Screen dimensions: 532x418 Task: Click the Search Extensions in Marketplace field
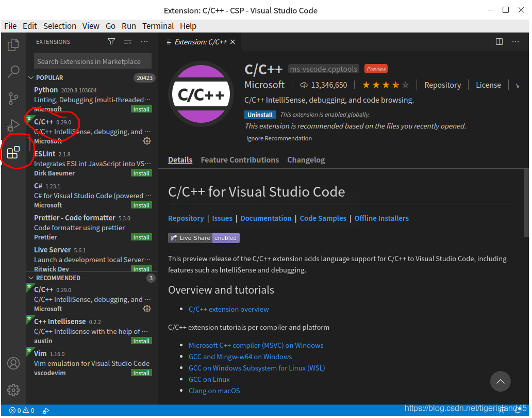(x=93, y=61)
